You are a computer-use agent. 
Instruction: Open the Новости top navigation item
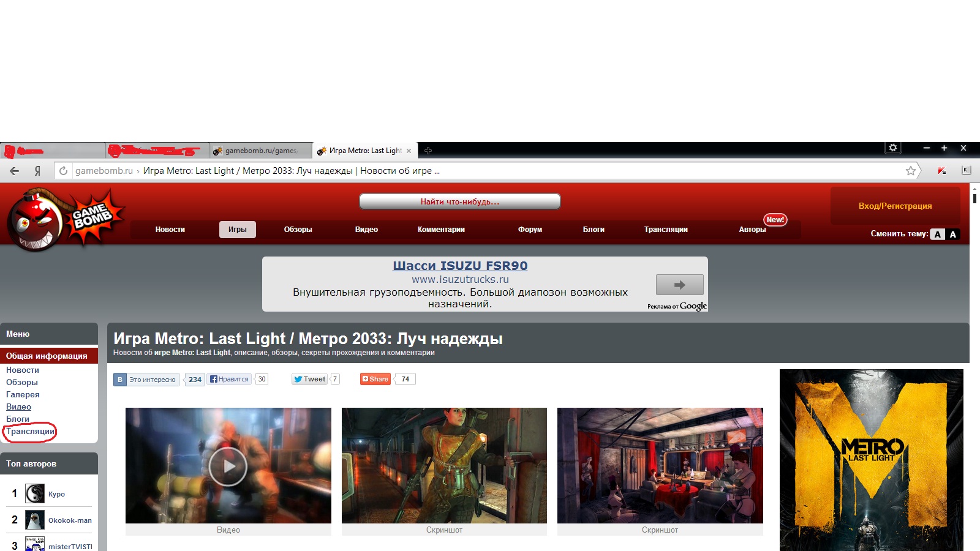170,230
